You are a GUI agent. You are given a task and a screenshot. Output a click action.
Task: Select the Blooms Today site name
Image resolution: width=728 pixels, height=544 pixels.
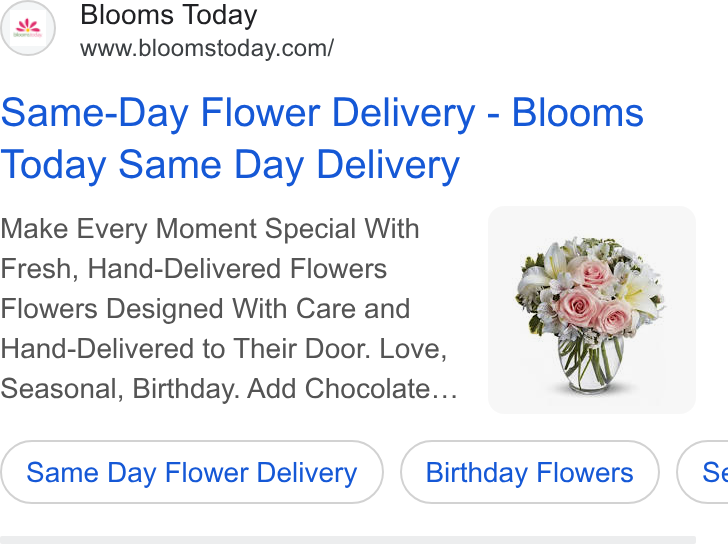pos(169,15)
